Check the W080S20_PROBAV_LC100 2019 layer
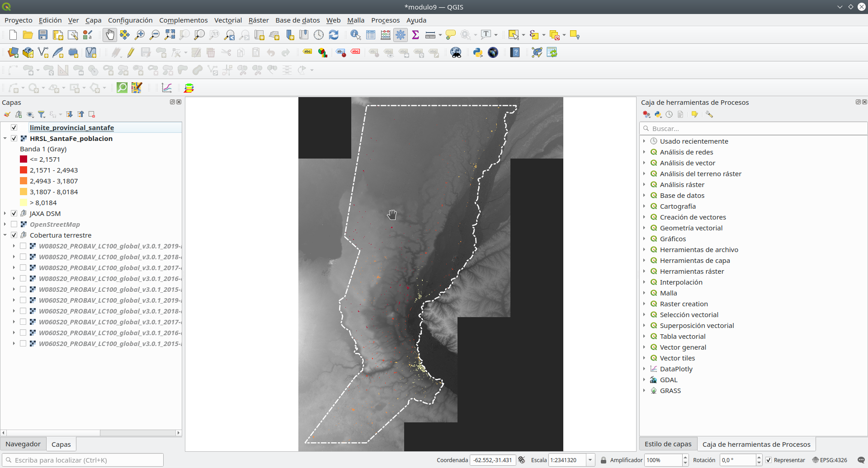 tap(23, 246)
